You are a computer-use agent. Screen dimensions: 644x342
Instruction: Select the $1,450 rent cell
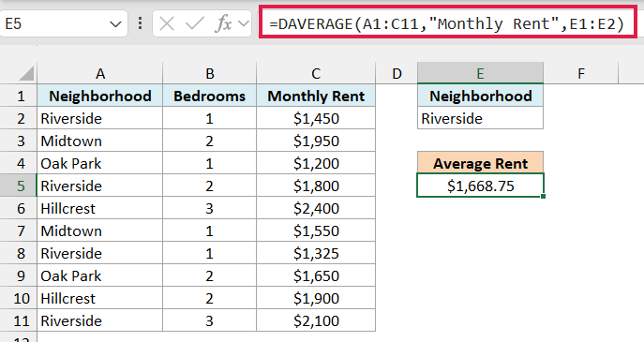click(x=316, y=119)
